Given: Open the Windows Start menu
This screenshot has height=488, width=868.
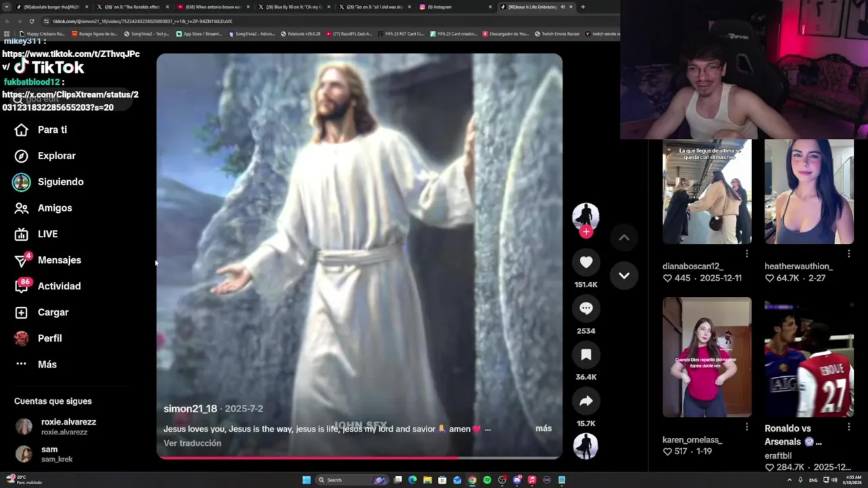Looking at the screenshot, I should [307, 480].
